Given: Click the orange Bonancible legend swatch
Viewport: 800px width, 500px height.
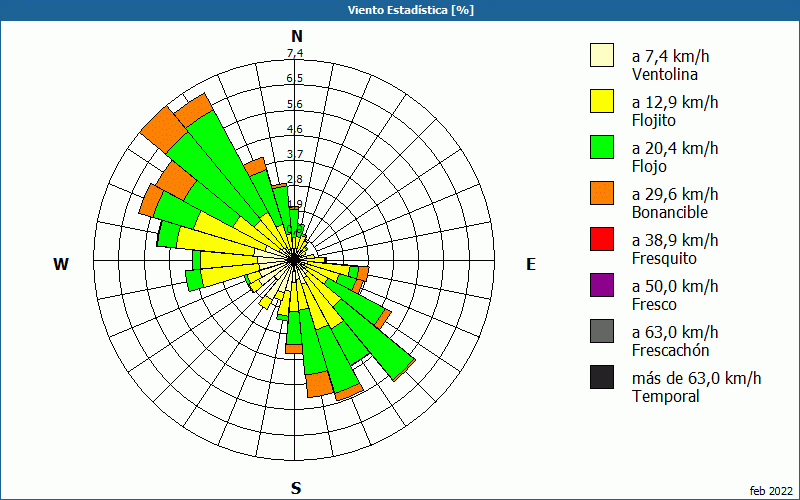Looking at the screenshot, I should click(x=602, y=193).
